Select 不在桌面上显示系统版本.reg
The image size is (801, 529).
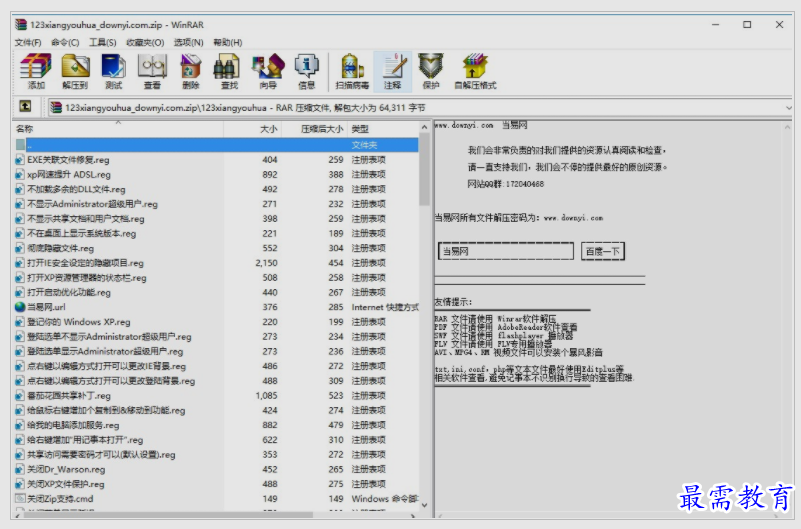pyautogui.click(x=81, y=233)
